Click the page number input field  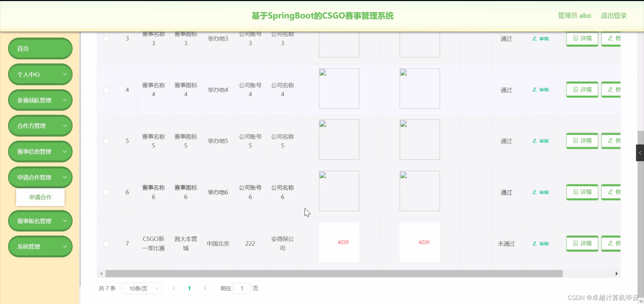point(242,288)
